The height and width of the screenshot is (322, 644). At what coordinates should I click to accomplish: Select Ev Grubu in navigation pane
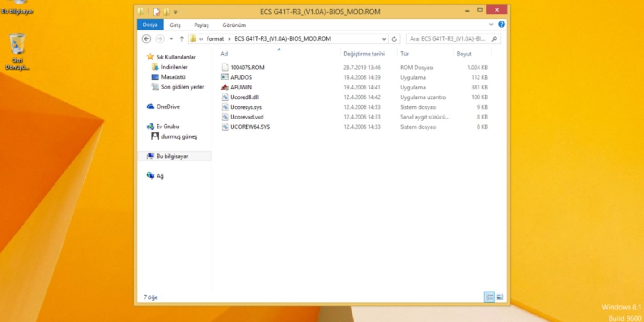167,126
